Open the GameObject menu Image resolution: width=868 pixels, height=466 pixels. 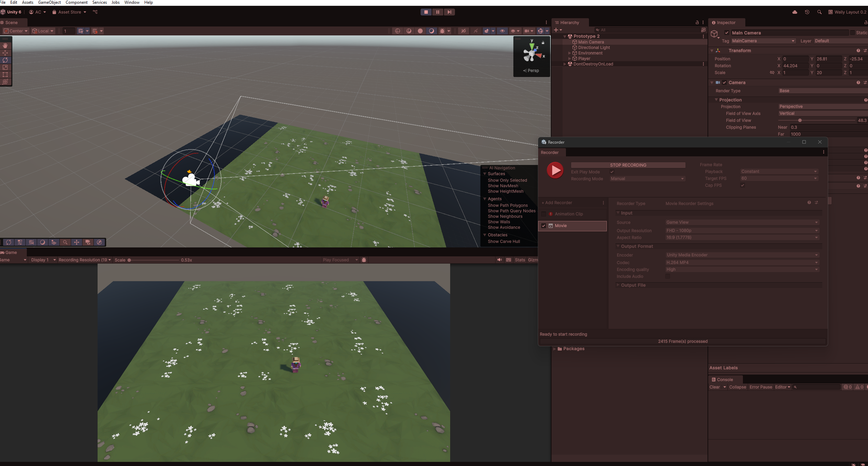(x=49, y=2)
